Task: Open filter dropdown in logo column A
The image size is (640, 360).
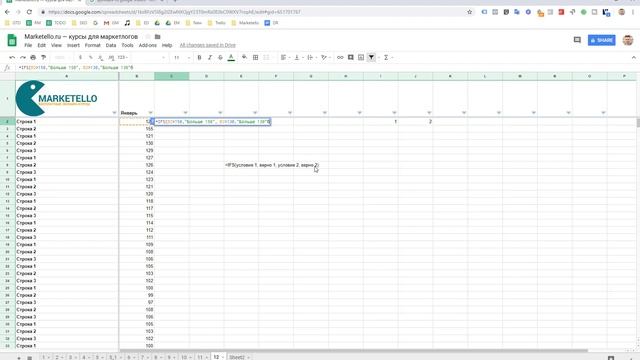Action: click(114, 113)
